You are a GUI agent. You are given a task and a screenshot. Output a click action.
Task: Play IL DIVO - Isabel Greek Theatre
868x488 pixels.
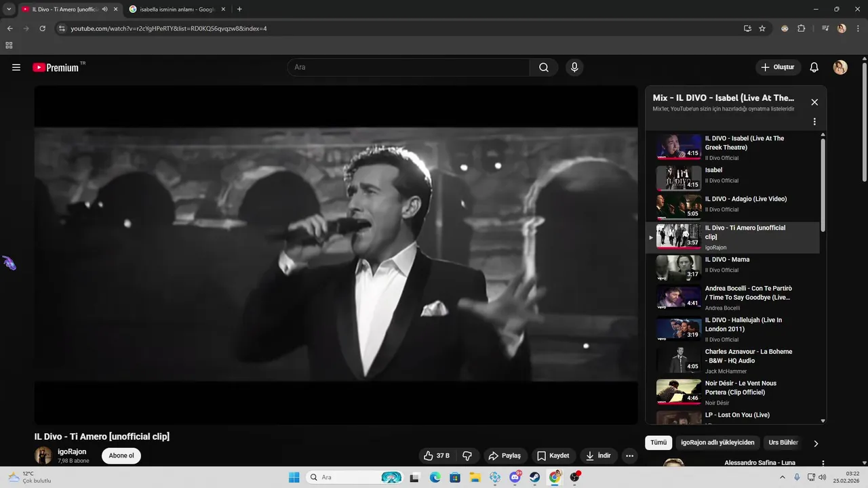pos(732,146)
